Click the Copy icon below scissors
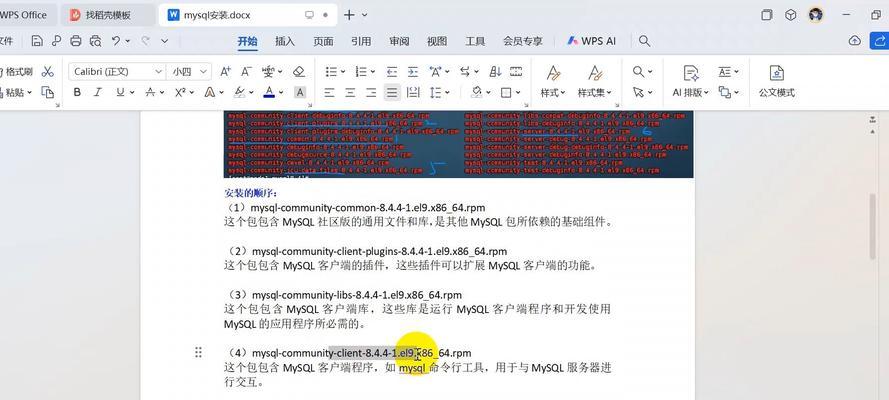Viewport: 889px width, 400px height. click(x=48, y=92)
